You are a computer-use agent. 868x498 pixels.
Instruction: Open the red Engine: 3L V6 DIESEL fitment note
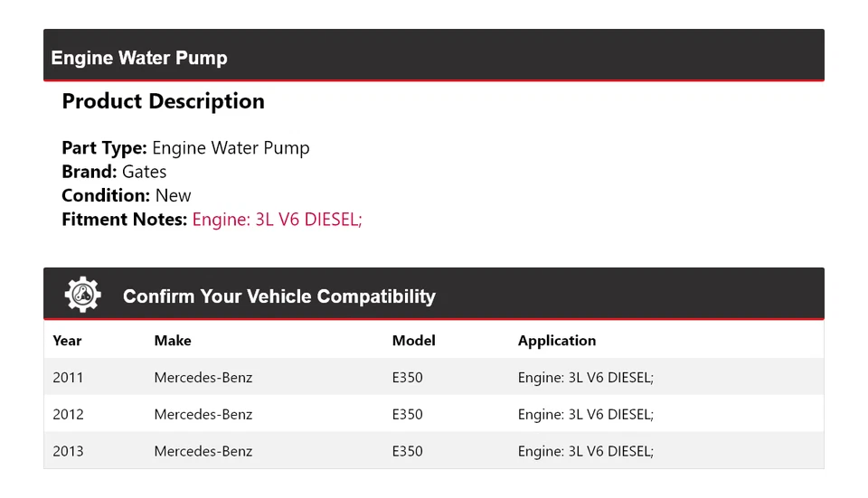(277, 219)
